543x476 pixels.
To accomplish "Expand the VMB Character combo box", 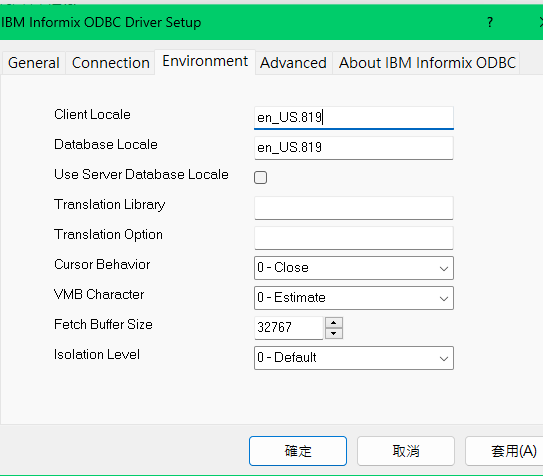I will click(x=354, y=298).
